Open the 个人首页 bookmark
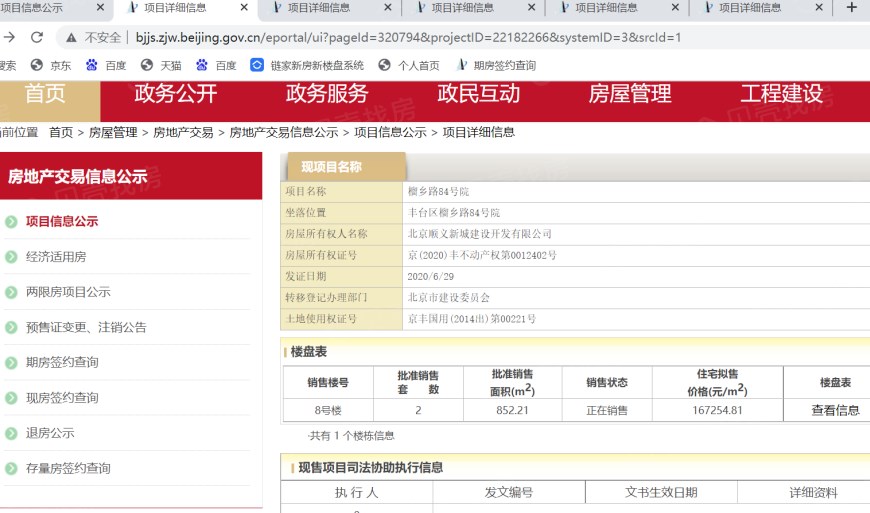Image resolution: width=870 pixels, height=513 pixels. tap(410, 65)
